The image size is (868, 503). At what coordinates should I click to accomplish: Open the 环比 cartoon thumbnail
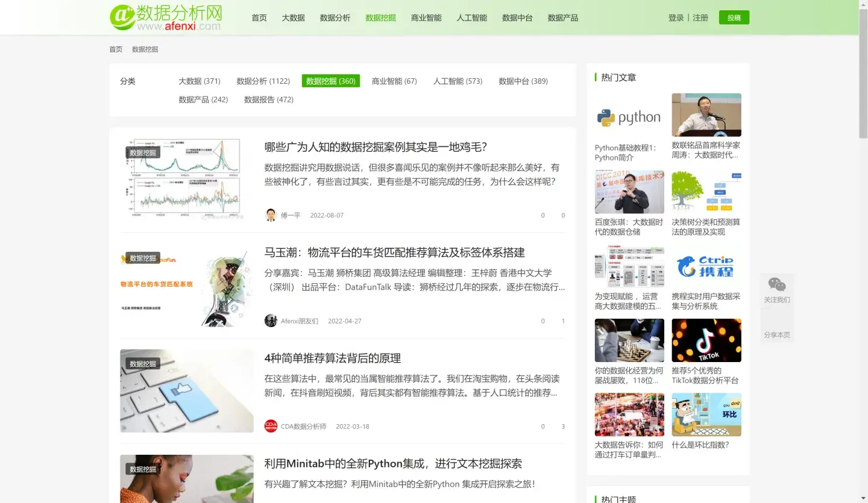[706, 414]
